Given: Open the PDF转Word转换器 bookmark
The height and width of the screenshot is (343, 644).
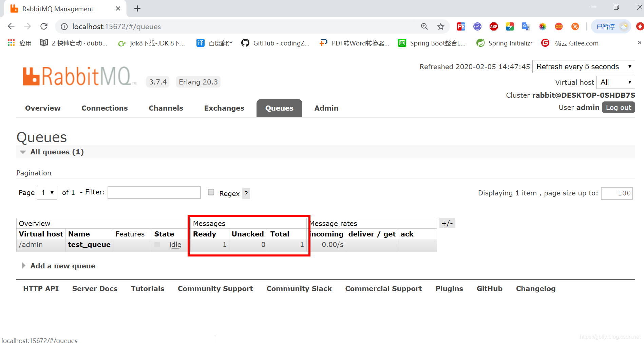Looking at the screenshot, I should [354, 43].
